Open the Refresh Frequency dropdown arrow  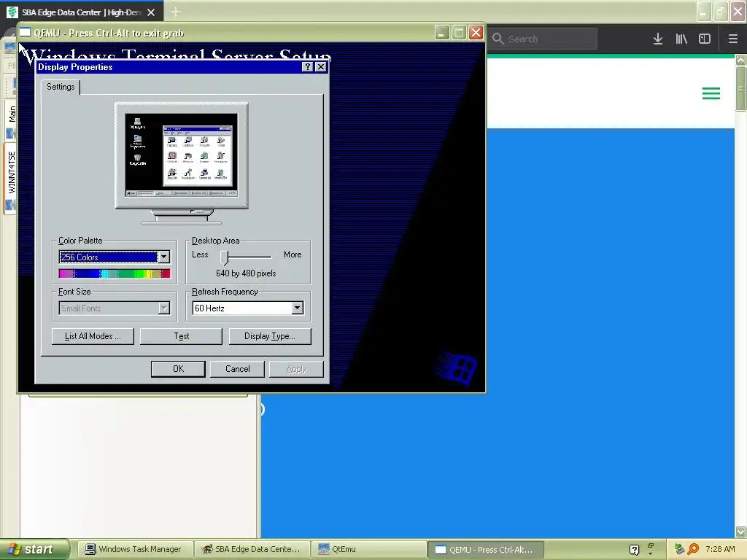[298, 308]
